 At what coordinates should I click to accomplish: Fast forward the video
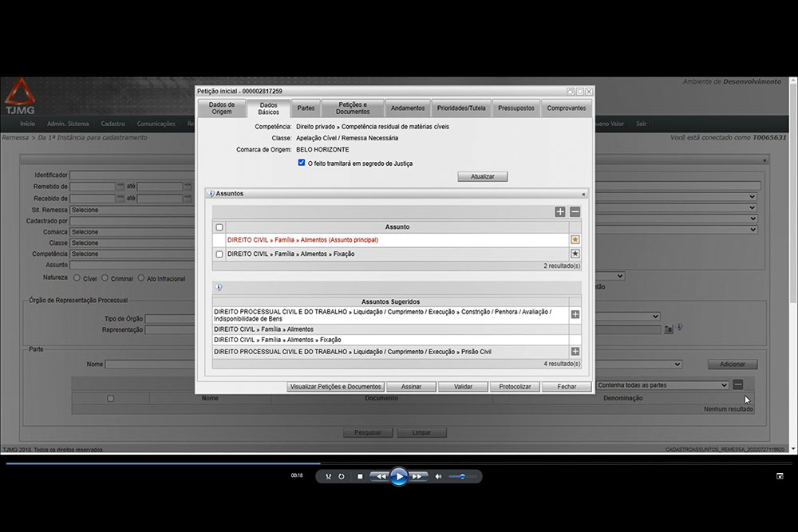click(417, 476)
